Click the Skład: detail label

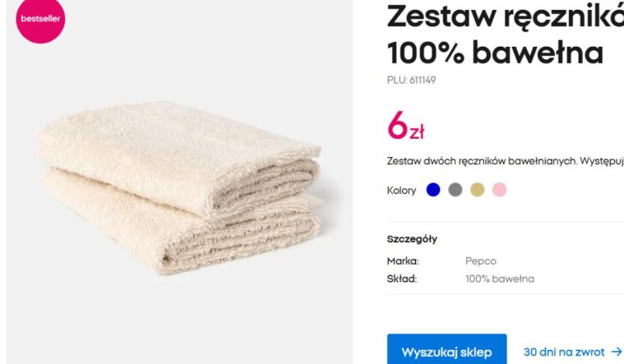point(401,279)
